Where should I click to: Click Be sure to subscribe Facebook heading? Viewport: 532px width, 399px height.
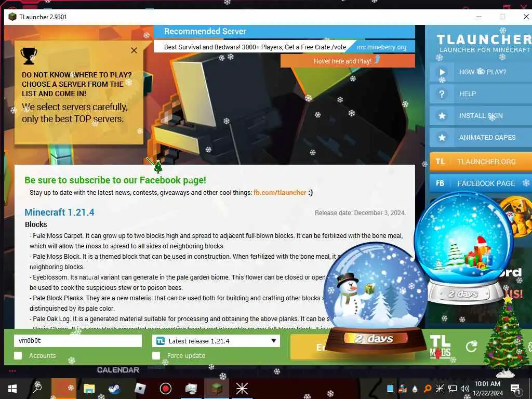coord(115,180)
